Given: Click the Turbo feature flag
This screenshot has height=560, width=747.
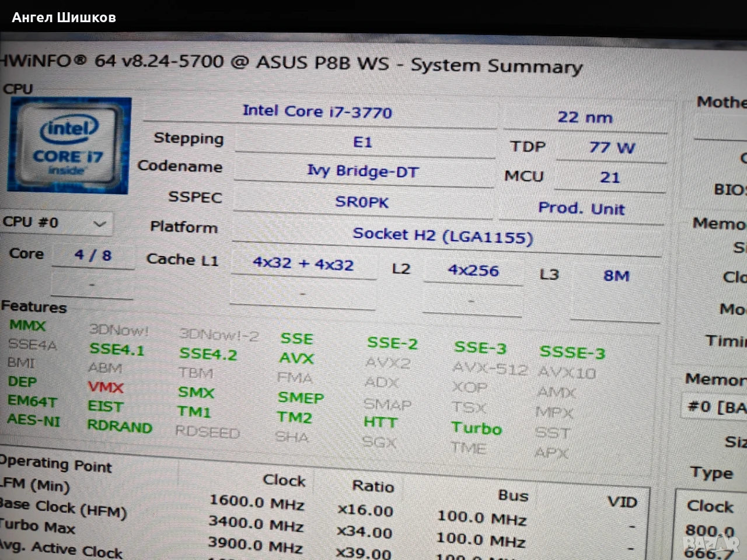Looking at the screenshot, I should 476,428.
